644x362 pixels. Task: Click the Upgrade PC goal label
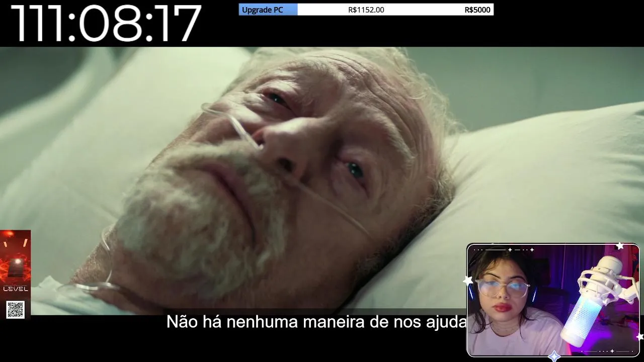[263, 10]
